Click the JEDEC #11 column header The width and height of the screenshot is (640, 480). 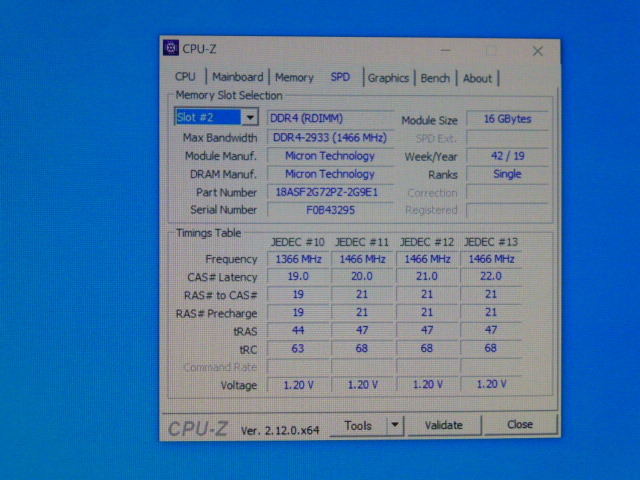tap(362, 242)
